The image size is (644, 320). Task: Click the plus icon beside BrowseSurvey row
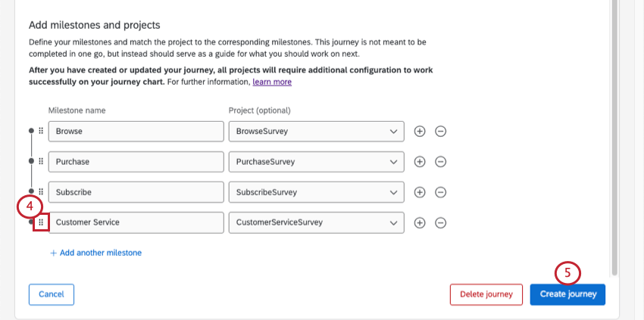(420, 131)
